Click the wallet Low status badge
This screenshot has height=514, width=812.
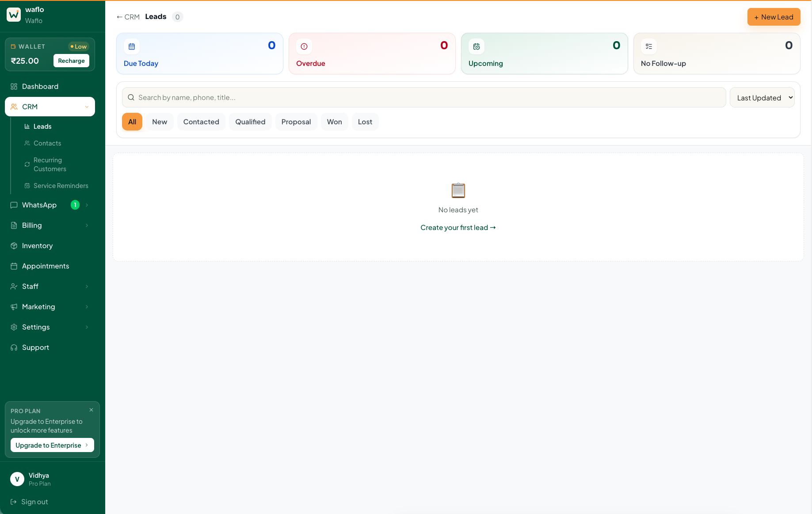(x=79, y=46)
